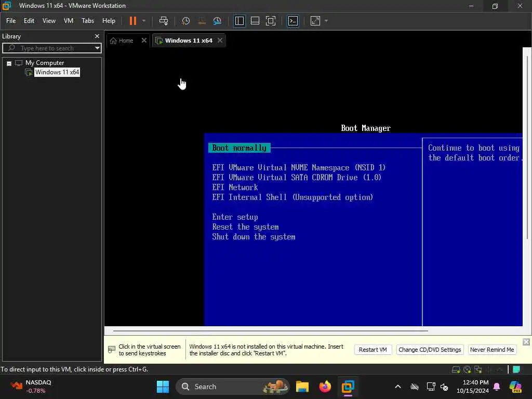Select EFI VMware Virtual SATA CDROM Drive
The width and height of the screenshot is (532, 399).
click(297, 178)
